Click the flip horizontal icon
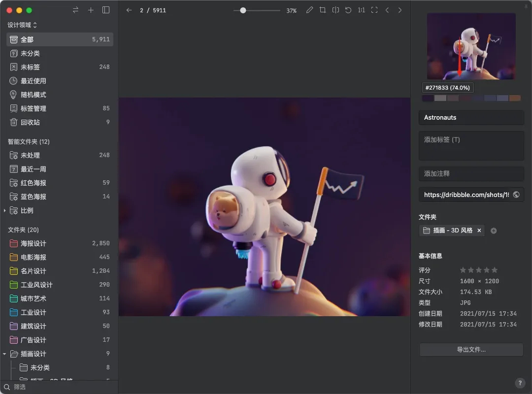The image size is (532, 394). tap(335, 10)
